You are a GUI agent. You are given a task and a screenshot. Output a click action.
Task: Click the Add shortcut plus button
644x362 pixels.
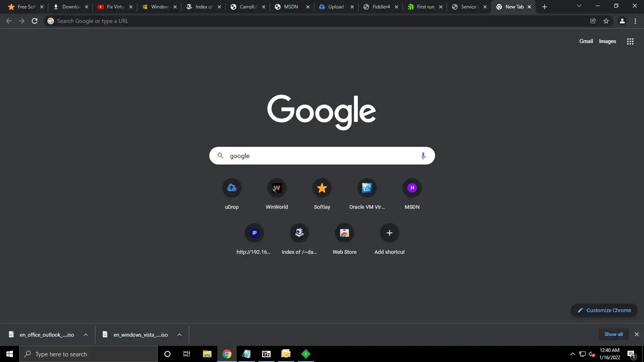(x=390, y=233)
